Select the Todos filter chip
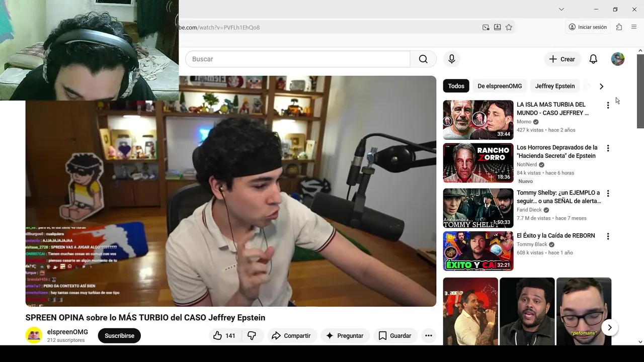This screenshot has width=644, height=362. click(x=456, y=86)
